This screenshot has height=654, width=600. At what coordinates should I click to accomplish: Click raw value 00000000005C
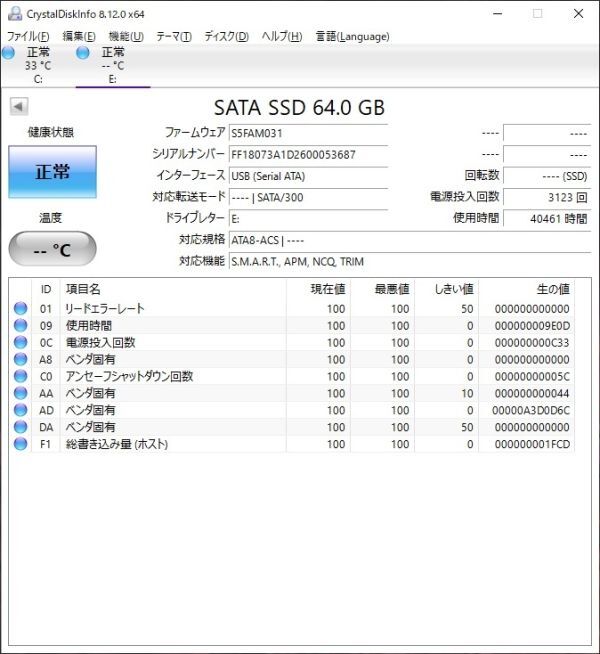coord(532,376)
